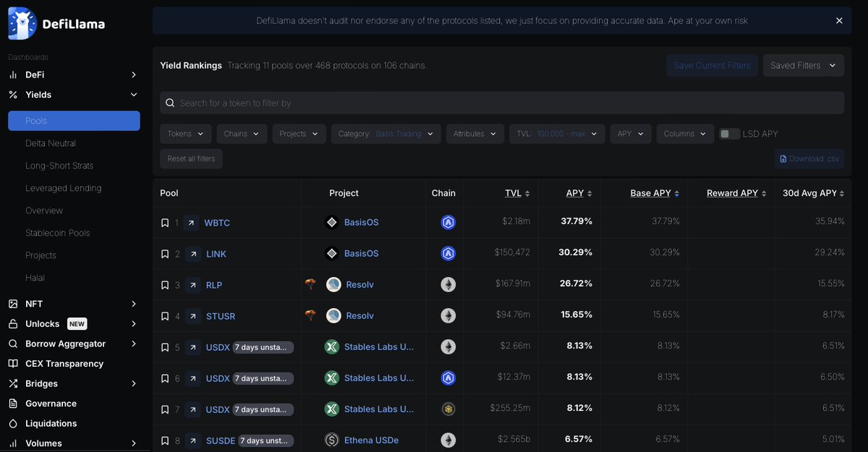Open the Chains filter dropdown

242,134
